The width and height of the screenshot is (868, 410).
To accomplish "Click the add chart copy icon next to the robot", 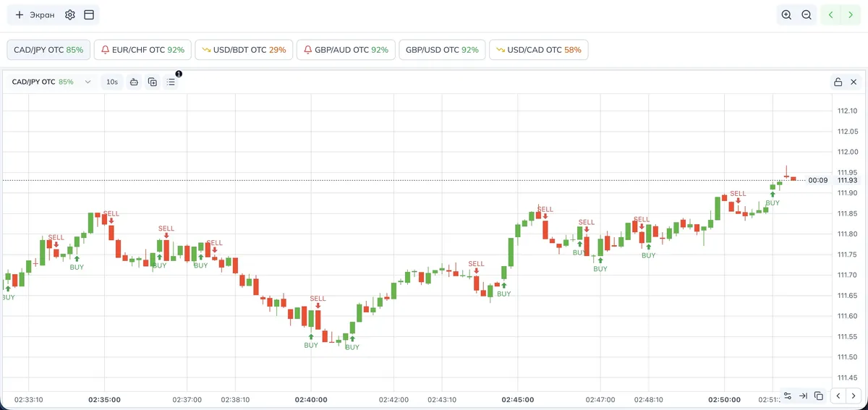I will pos(153,82).
